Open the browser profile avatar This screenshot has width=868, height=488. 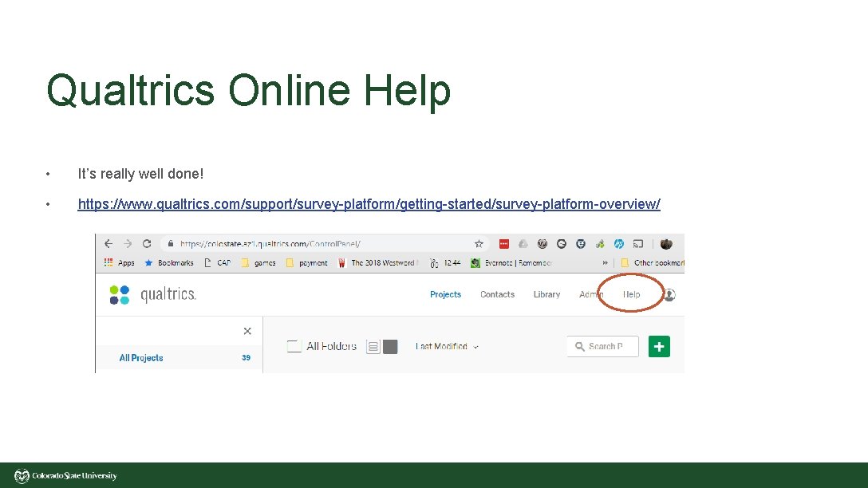click(x=666, y=243)
